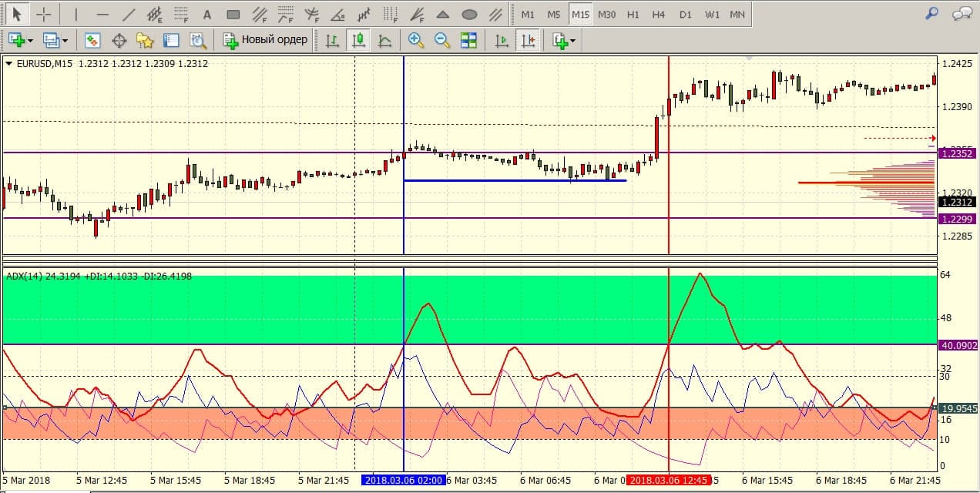Switch timeframe to W1
The image size is (980, 493).
(712, 14)
